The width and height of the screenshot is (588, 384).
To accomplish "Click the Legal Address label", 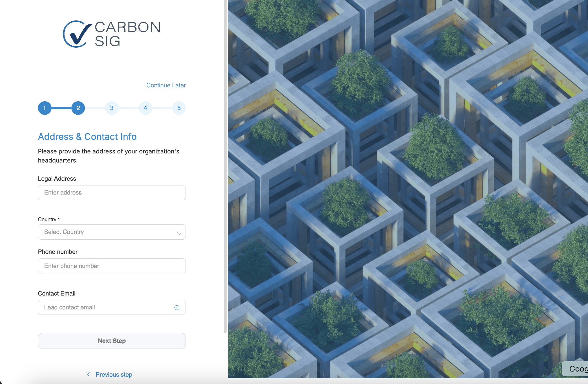I will pyautogui.click(x=57, y=179).
